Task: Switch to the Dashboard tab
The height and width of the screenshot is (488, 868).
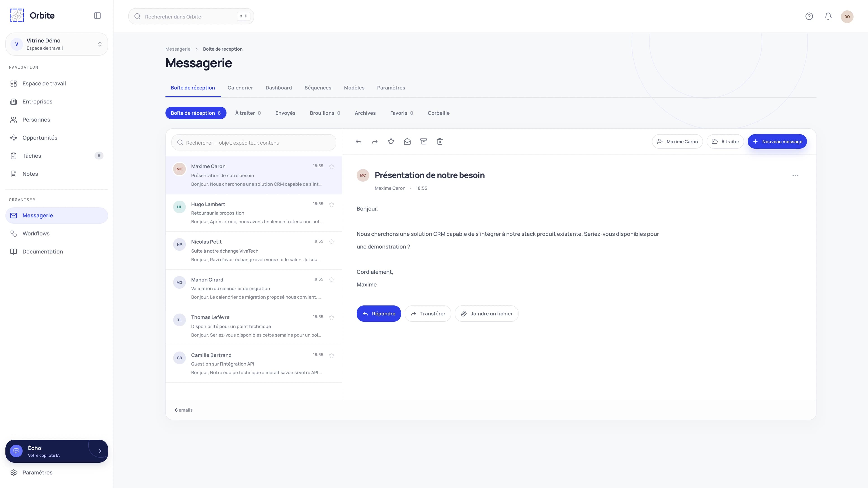Action: pyautogui.click(x=279, y=88)
